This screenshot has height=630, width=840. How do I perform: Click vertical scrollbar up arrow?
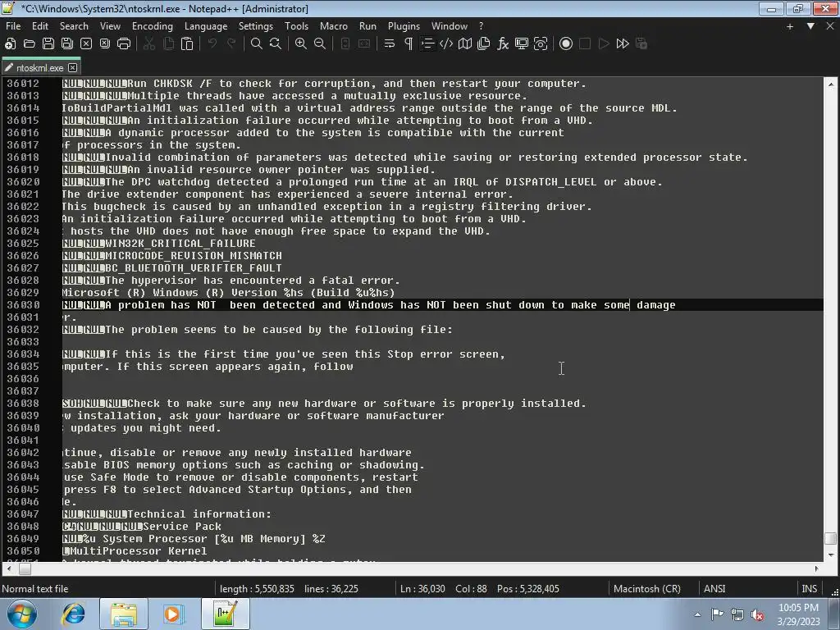830,84
